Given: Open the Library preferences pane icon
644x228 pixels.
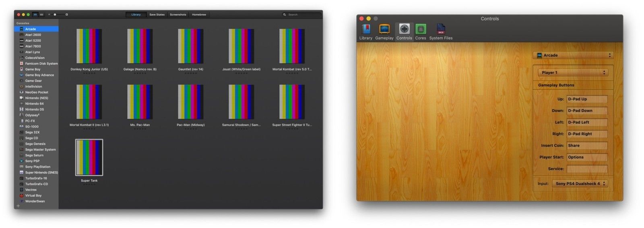Looking at the screenshot, I should click(x=365, y=29).
